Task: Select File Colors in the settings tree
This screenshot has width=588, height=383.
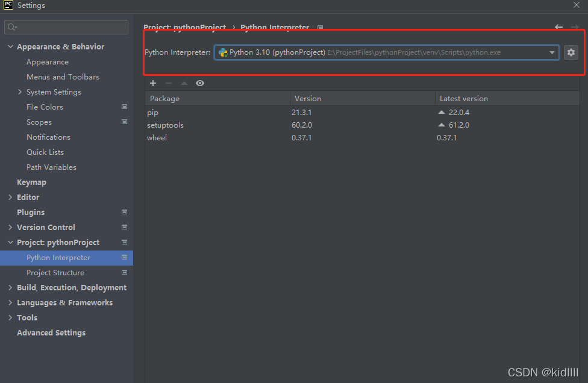Action: click(45, 107)
